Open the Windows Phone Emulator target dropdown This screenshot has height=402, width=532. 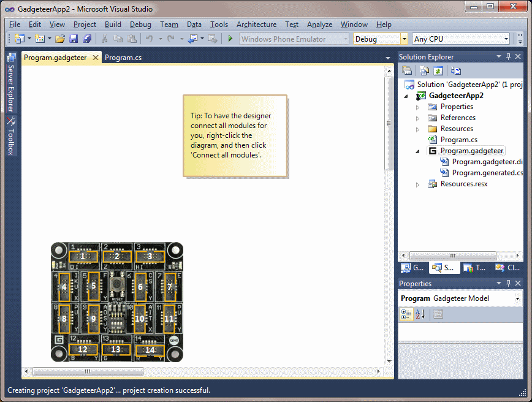[x=346, y=39]
